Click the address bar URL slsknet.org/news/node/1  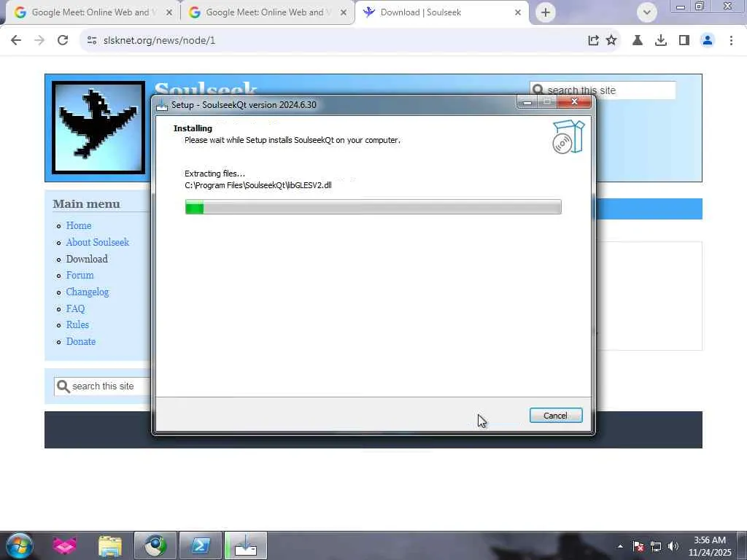159,41
